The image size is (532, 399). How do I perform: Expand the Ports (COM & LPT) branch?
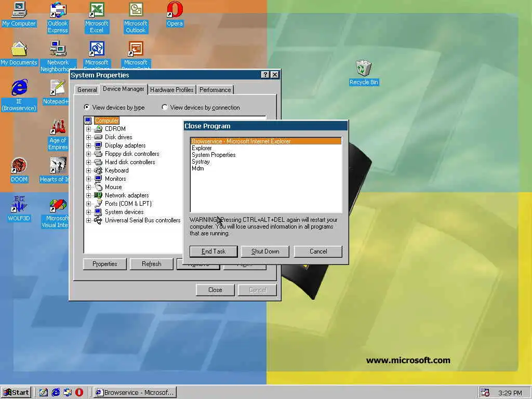pyautogui.click(x=88, y=204)
